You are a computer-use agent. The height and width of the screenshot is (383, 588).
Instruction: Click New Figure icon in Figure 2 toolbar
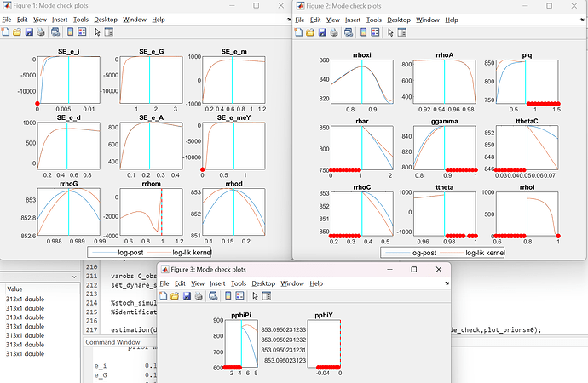(298, 32)
